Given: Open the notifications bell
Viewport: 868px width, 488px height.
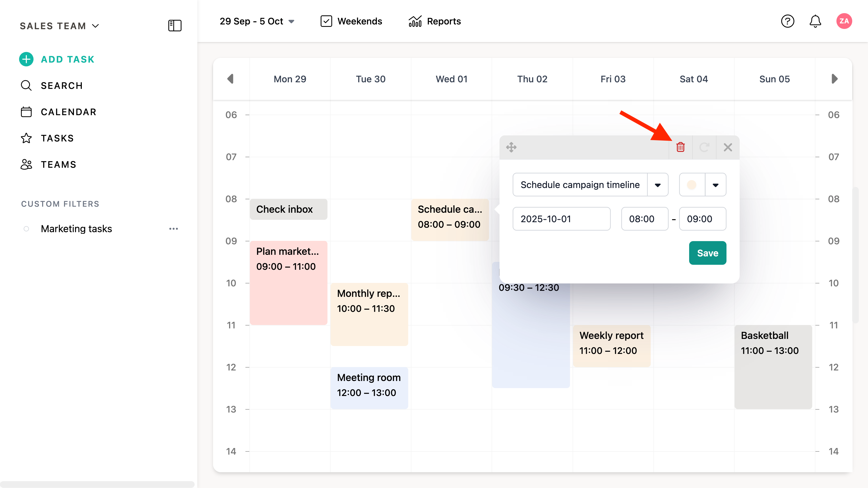Looking at the screenshot, I should (x=815, y=21).
